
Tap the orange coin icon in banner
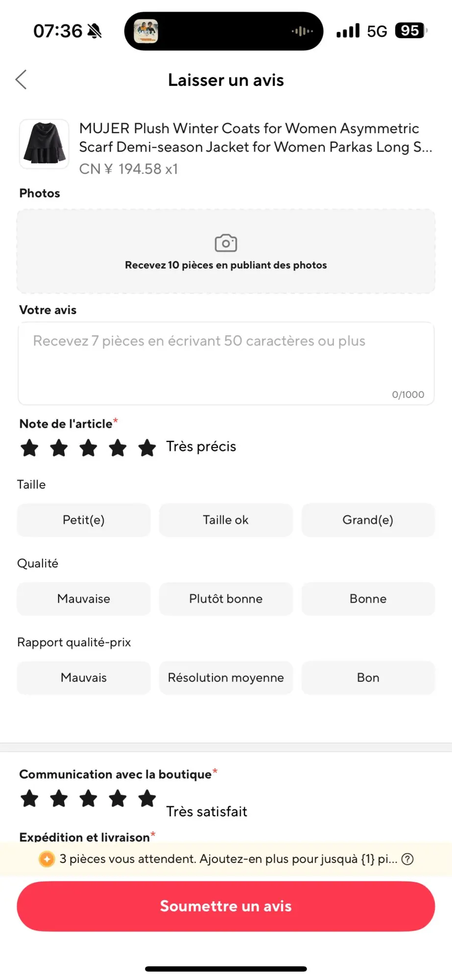(x=47, y=859)
